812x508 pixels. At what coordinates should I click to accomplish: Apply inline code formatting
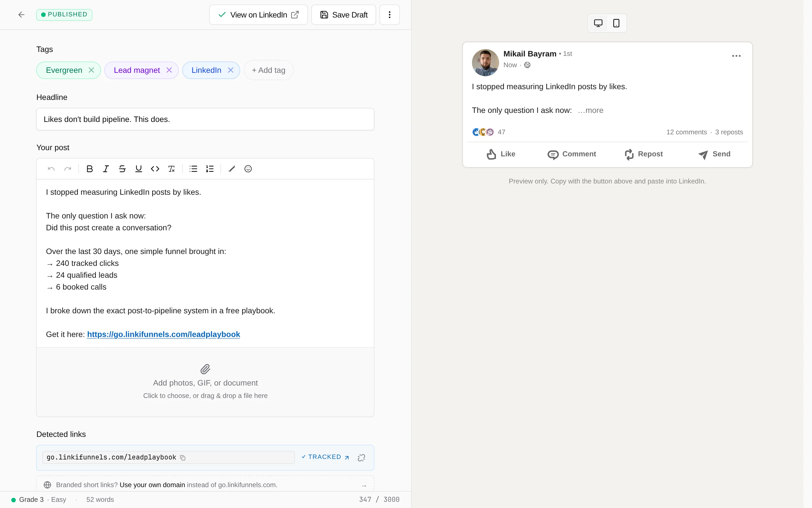coord(155,169)
